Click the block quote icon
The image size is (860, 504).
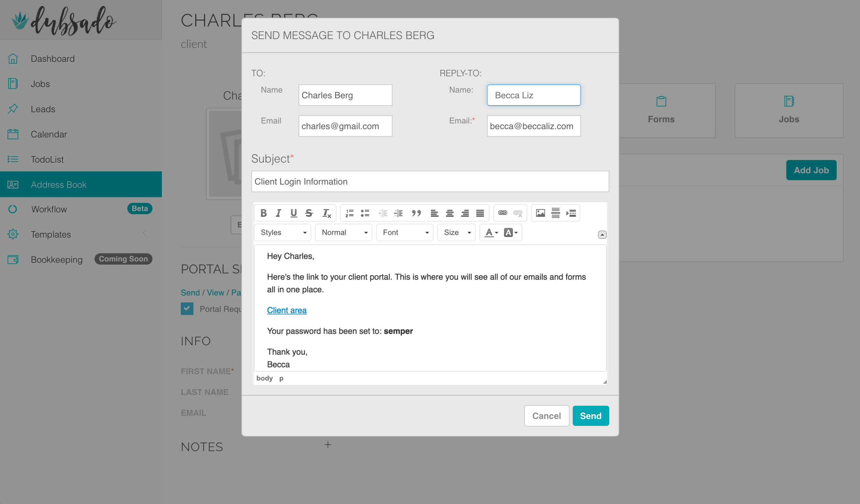[416, 213]
